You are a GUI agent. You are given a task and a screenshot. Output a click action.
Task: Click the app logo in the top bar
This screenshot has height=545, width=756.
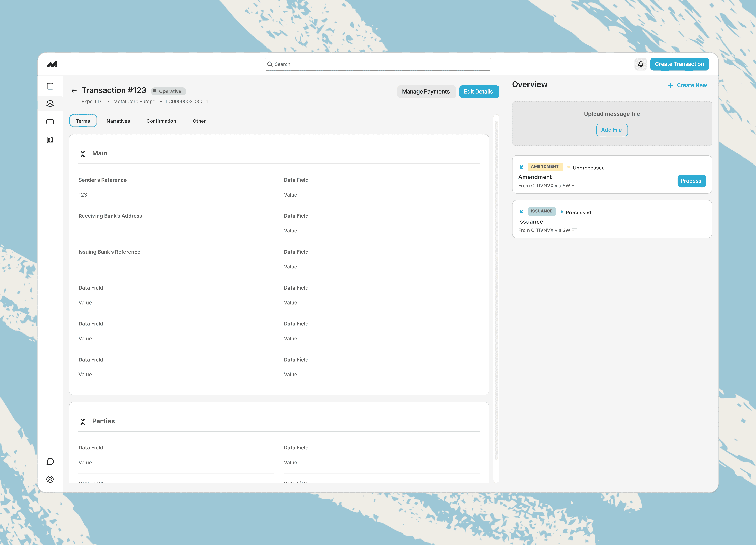point(52,64)
